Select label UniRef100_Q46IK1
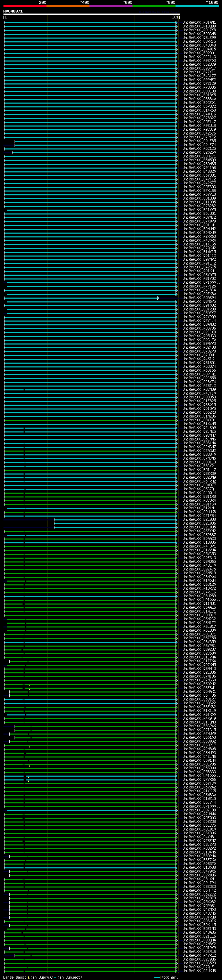 pyautogui.click(x=199, y=359)
